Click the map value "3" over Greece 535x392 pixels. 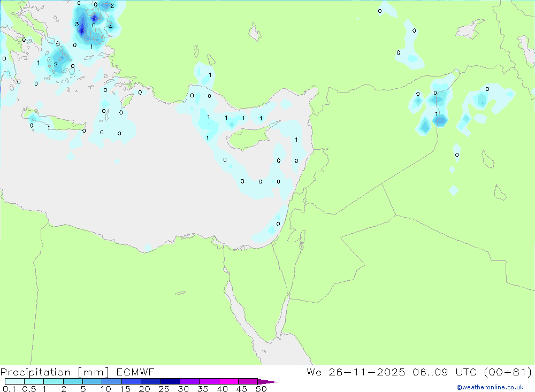pos(77,24)
